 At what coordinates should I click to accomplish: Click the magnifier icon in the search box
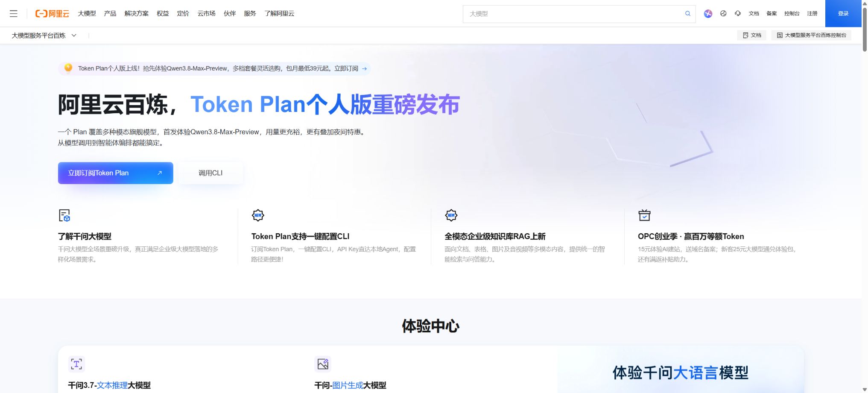tap(688, 14)
